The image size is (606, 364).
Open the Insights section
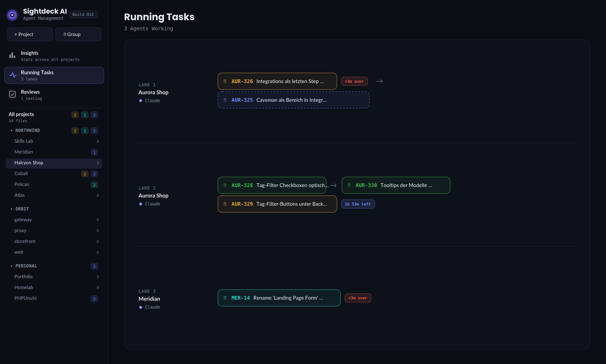[54, 56]
